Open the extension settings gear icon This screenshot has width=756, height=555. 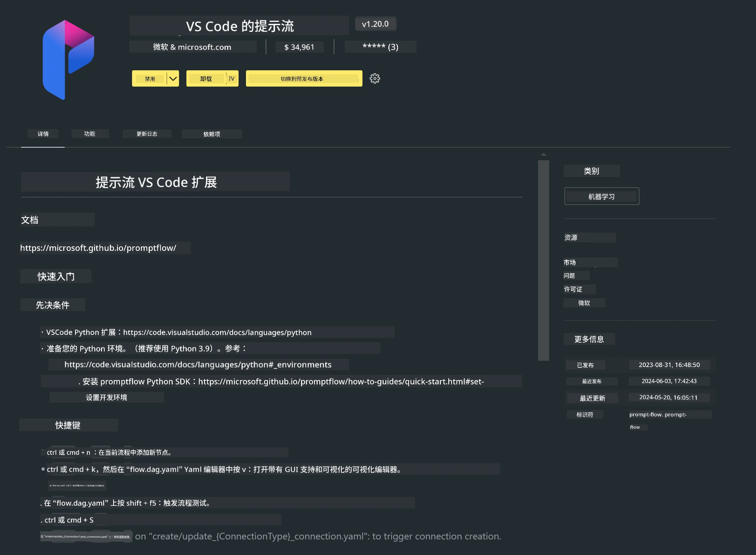(x=375, y=78)
